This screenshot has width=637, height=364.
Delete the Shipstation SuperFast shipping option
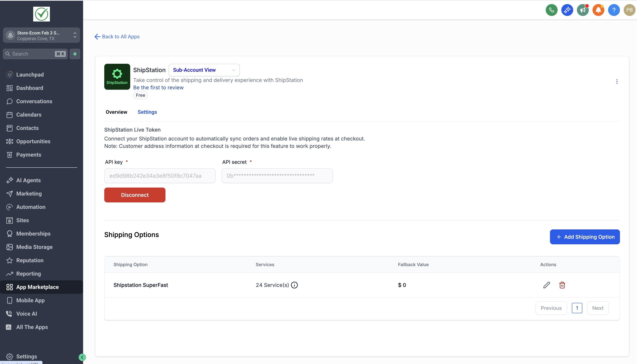562,285
